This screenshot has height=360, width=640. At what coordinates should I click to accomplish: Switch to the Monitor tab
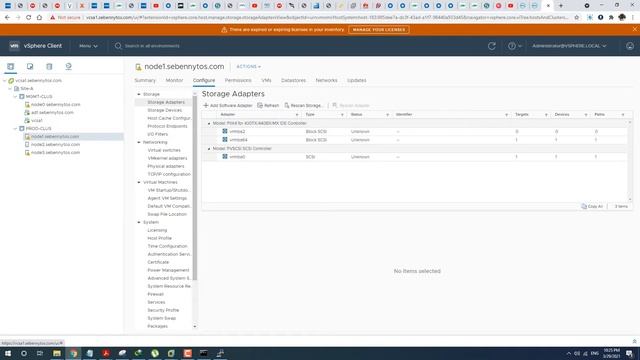pyautogui.click(x=174, y=80)
